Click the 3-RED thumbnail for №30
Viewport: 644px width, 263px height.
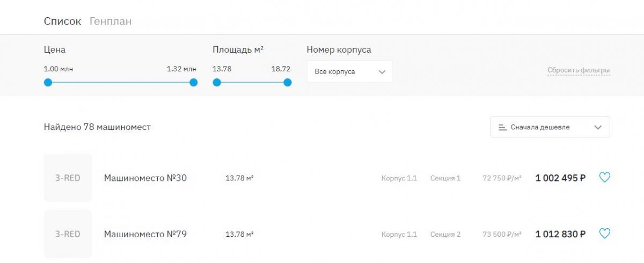coord(68,178)
